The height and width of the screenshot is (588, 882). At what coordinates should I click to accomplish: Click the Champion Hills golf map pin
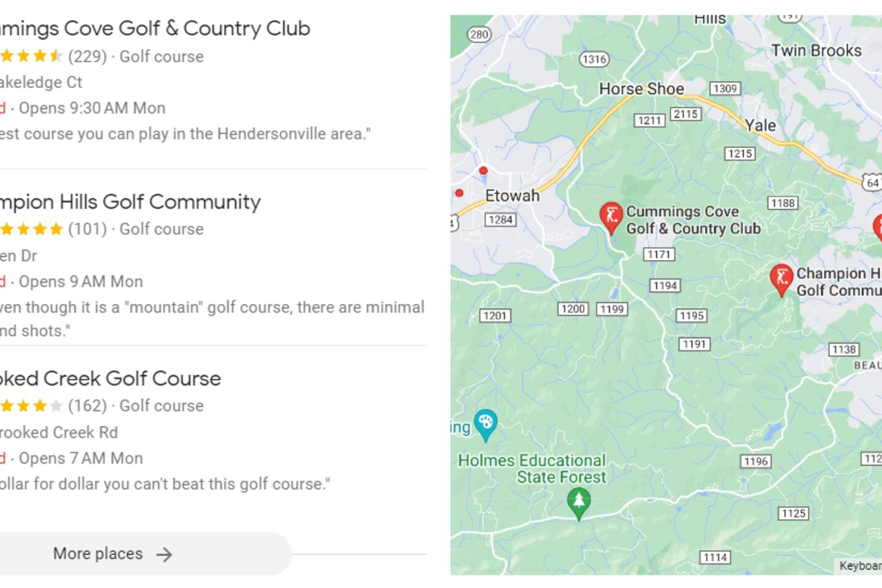click(x=781, y=277)
